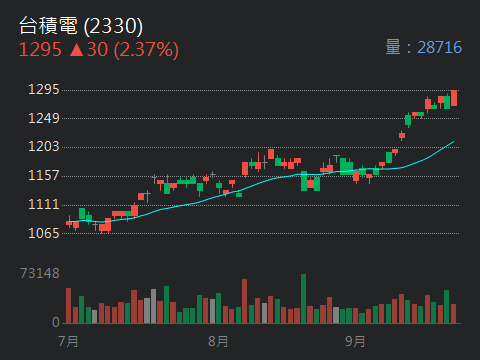This screenshot has height=360, width=480.
Task: Select the 1203 price axis label
Action: (x=44, y=147)
